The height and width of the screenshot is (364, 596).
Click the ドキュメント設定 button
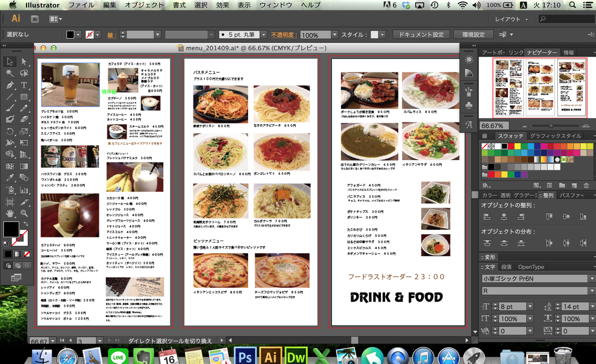(x=421, y=35)
